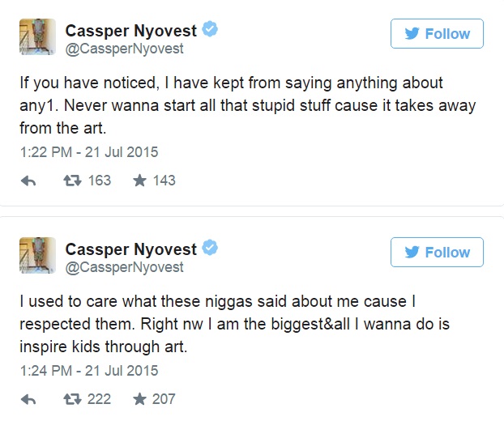View the 163 retweet count of the first tweet

[x=100, y=181]
